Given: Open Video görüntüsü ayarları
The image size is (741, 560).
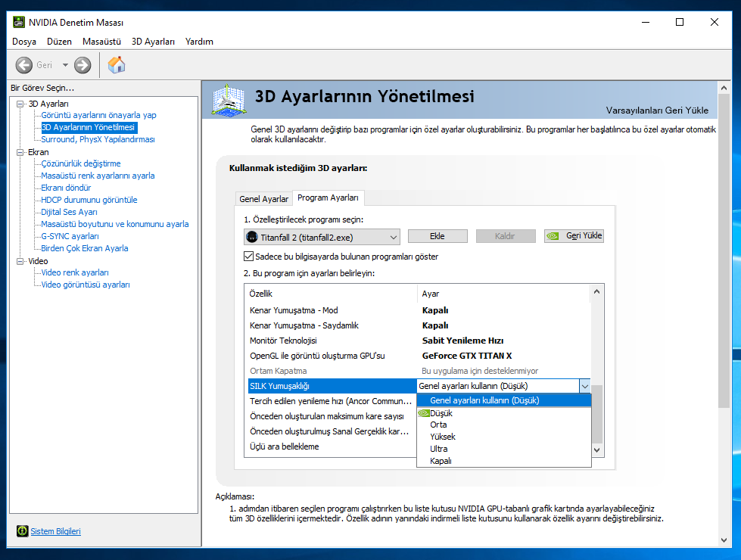Looking at the screenshot, I should (86, 285).
